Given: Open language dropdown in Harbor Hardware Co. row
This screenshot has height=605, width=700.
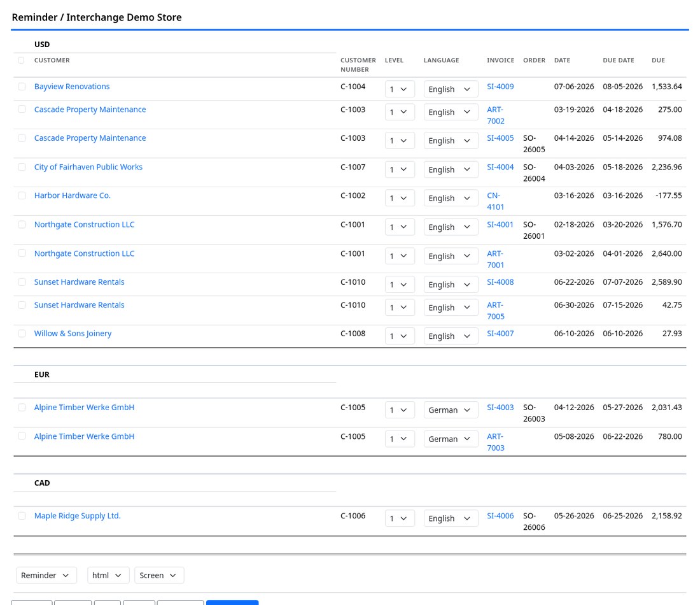Looking at the screenshot, I should 451,199.
